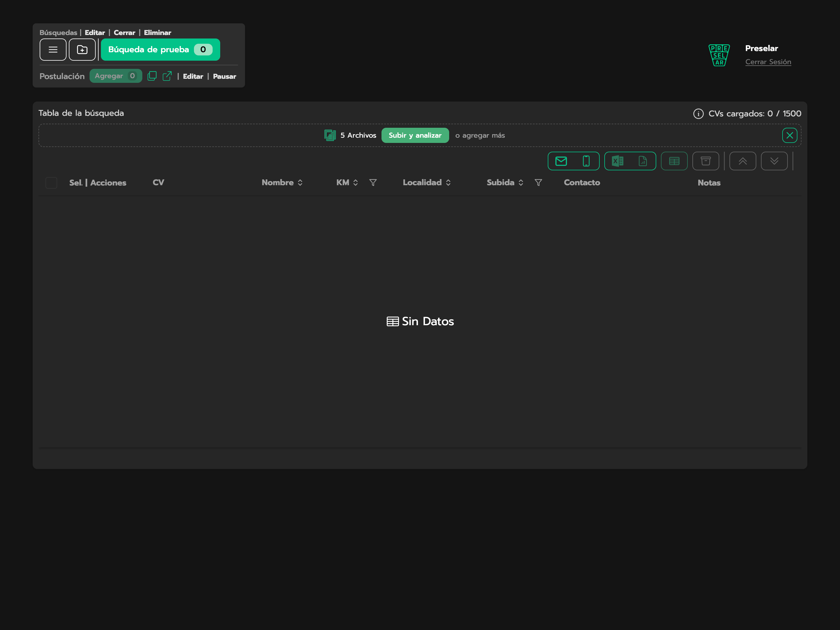Click the Agregar postulación button
This screenshot has height=630, width=840.
116,76
